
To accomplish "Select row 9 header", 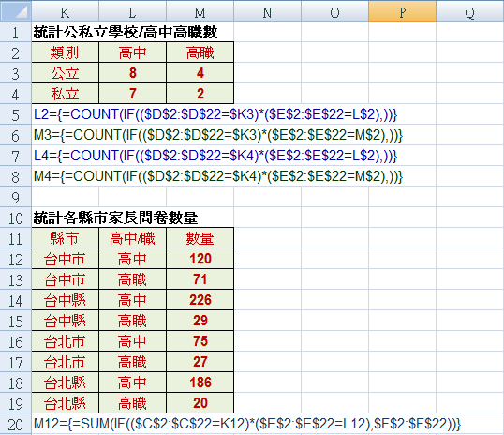I will click(15, 197).
